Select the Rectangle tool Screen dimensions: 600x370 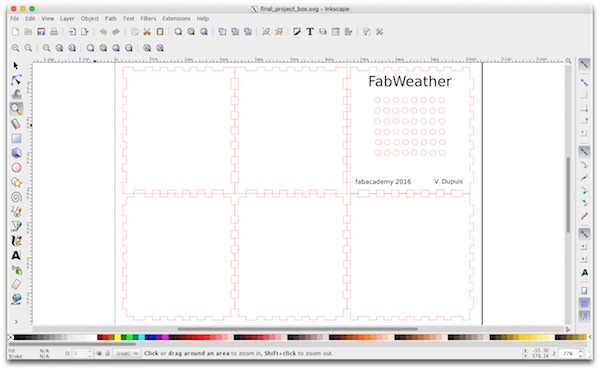point(16,138)
